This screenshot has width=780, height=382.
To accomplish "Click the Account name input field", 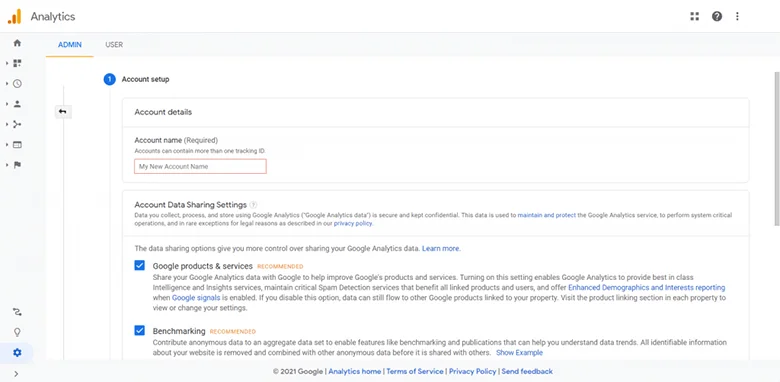I will [200, 166].
